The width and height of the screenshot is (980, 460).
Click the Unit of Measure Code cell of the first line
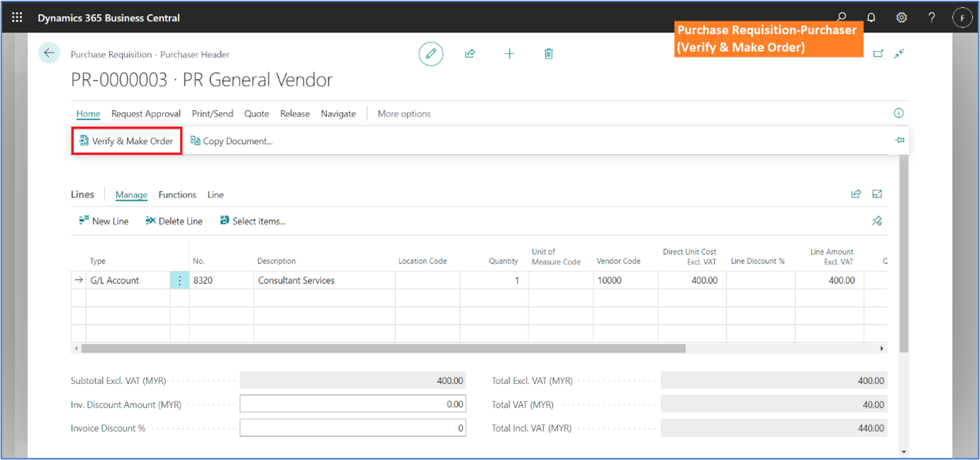561,280
